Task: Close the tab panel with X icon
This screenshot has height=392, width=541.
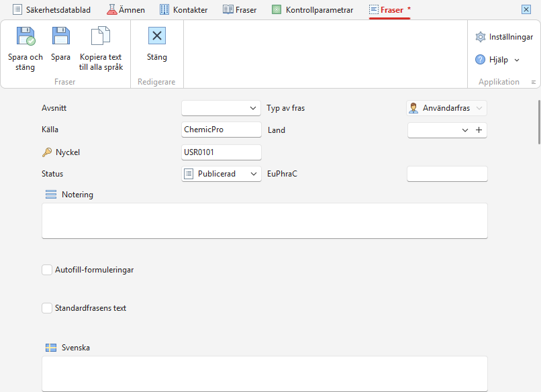Action: pyautogui.click(x=526, y=9)
